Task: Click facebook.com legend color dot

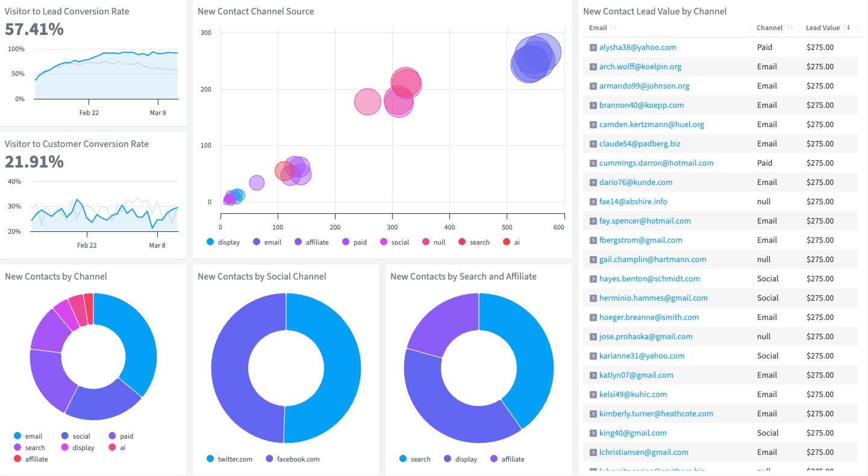Action: pyautogui.click(x=269, y=459)
